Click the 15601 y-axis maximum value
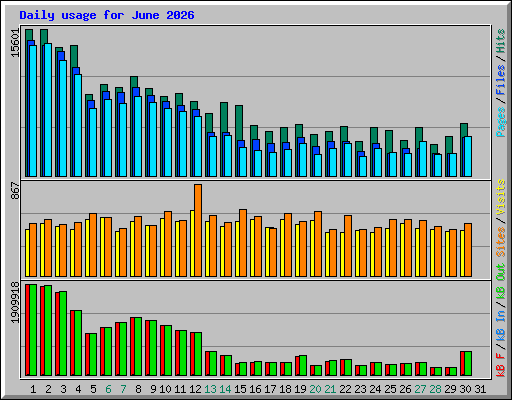The width and height of the screenshot is (512, 400). click(x=15, y=43)
